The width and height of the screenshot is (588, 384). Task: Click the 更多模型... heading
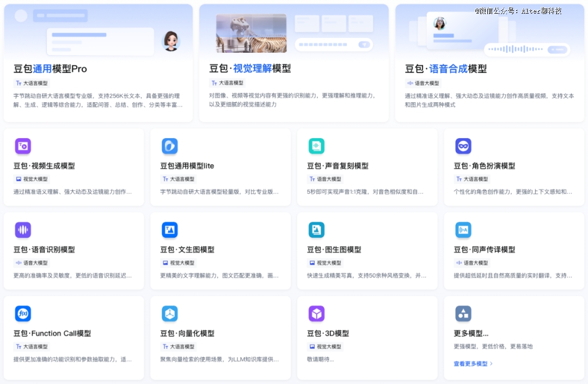(x=471, y=333)
